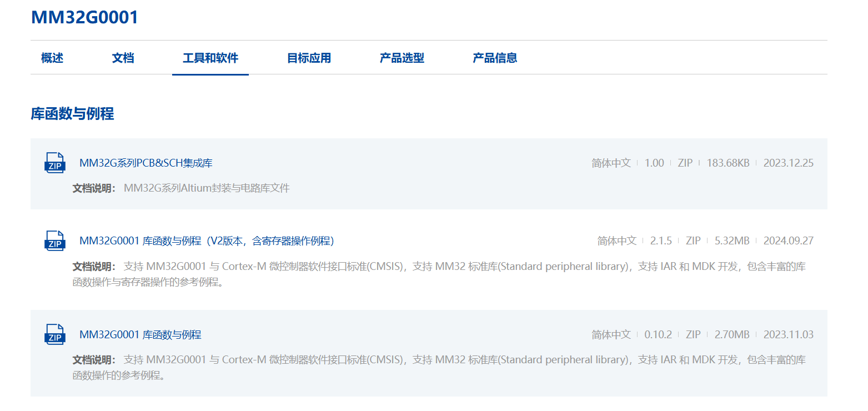The height and width of the screenshot is (411, 868).
Task: Open the 概述 tab
Action: (52, 58)
